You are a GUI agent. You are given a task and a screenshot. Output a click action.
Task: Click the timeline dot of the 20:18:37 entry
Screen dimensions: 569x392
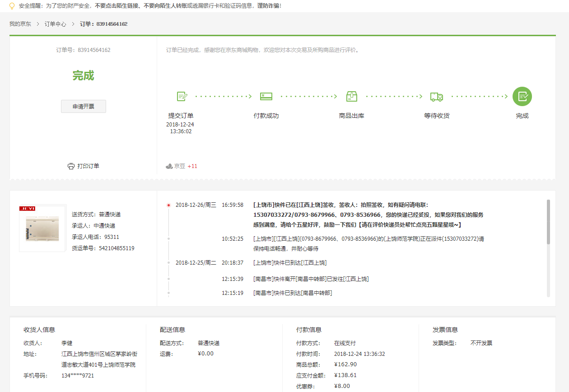(168, 262)
